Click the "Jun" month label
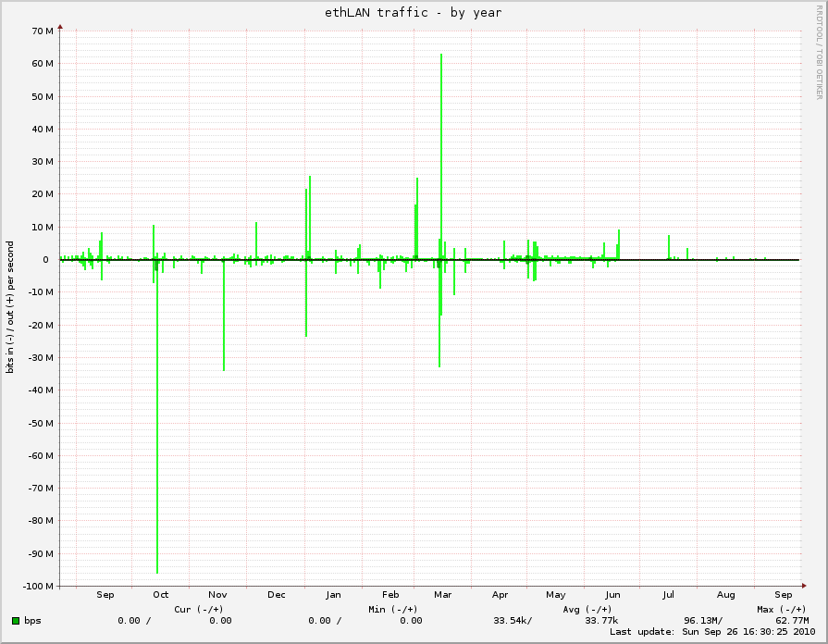The height and width of the screenshot is (644, 828). (x=612, y=595)
